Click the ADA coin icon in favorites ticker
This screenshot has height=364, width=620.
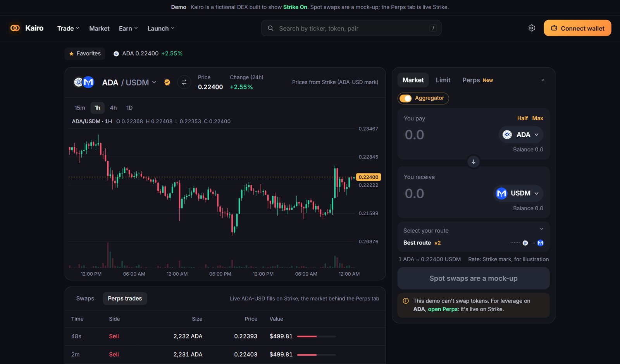pos(116,54)
